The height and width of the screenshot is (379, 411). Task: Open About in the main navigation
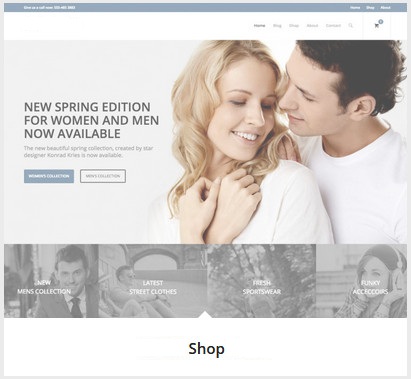[x=312, y=26]
